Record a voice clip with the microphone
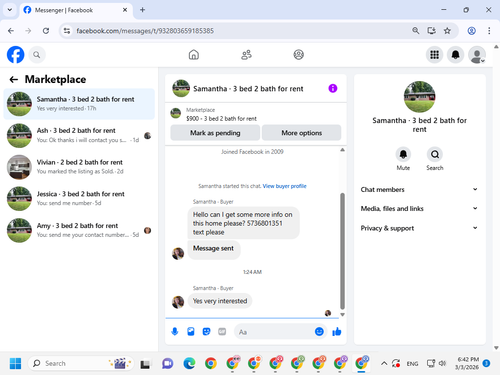This screenshot has height=375, width=500. (x=175, y=332)
